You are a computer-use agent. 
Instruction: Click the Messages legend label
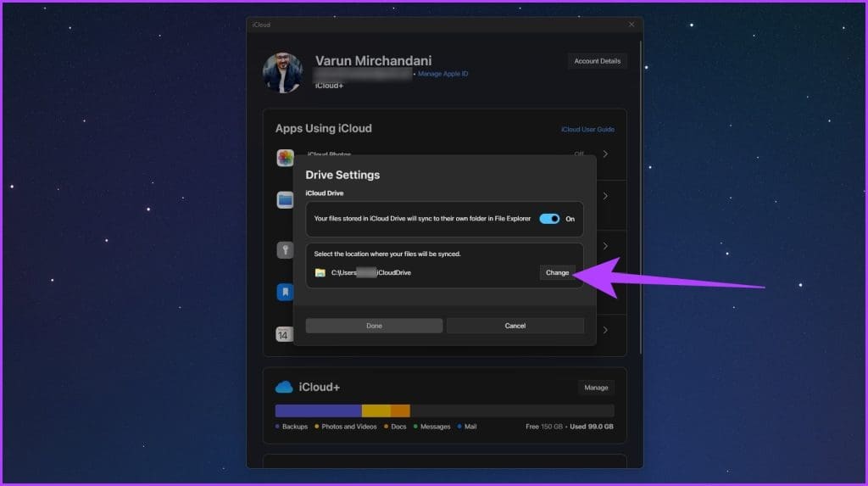[x=435, y=427]
